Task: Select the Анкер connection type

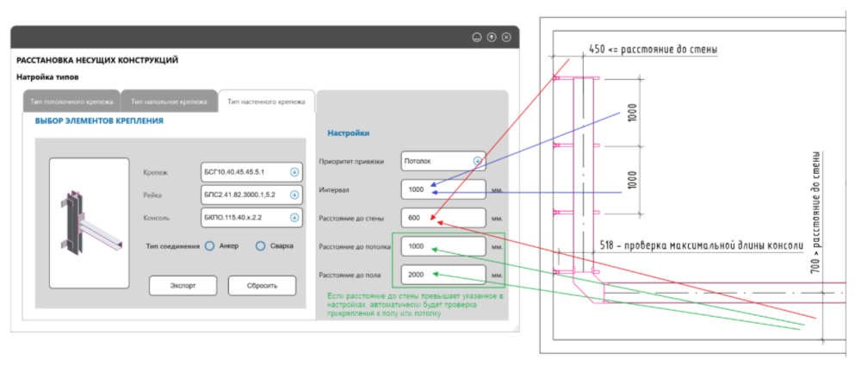Action: [210, 246]
